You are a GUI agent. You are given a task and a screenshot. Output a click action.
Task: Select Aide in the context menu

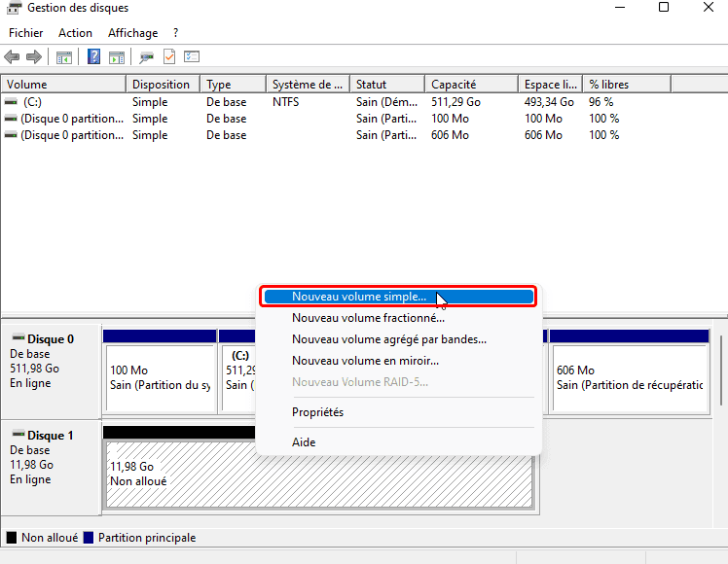[398, 442]
